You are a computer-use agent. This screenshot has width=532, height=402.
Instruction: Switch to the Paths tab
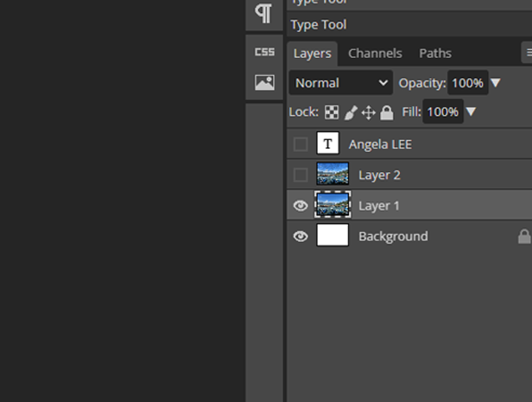(x=435, y=54)
